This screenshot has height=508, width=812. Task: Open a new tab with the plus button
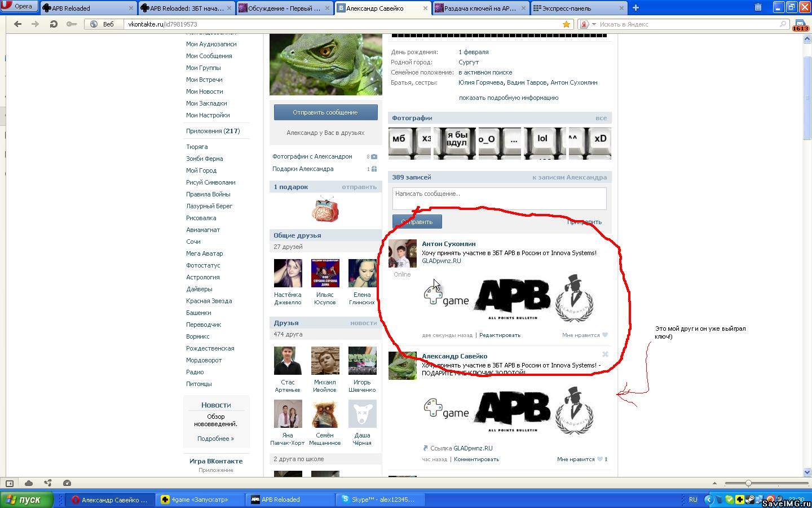point(636,8)
